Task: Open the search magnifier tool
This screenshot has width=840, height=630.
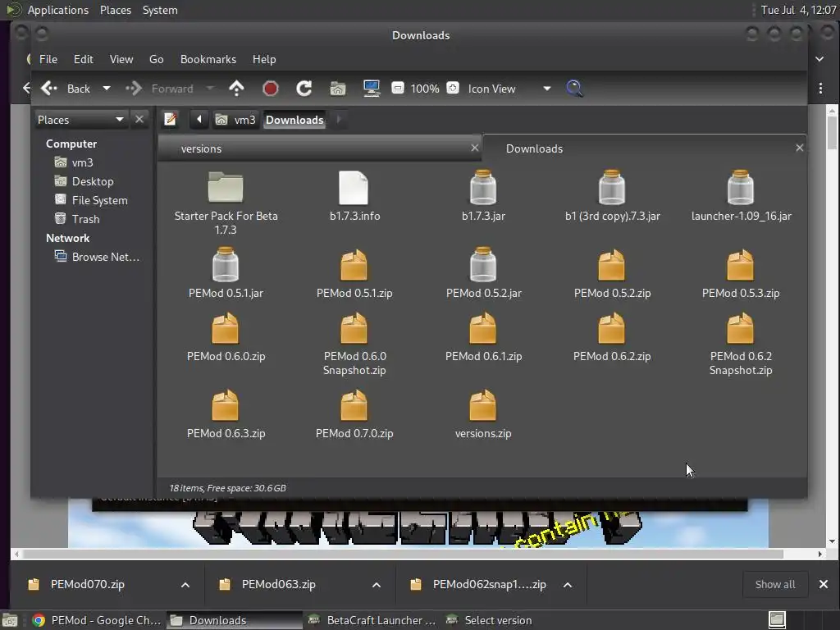Action: coord(574,89)
